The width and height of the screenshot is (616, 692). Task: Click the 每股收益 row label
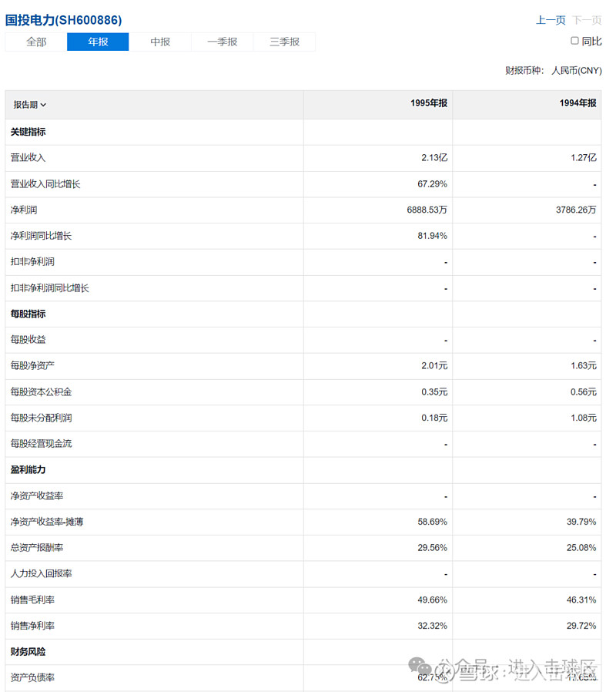tap(28, 340)
